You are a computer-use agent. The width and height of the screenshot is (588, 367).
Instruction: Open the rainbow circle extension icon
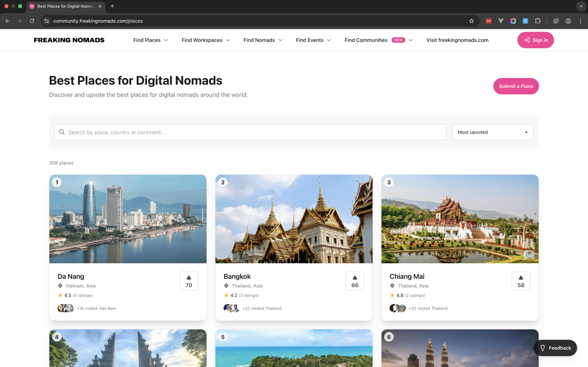coord(513,21)
